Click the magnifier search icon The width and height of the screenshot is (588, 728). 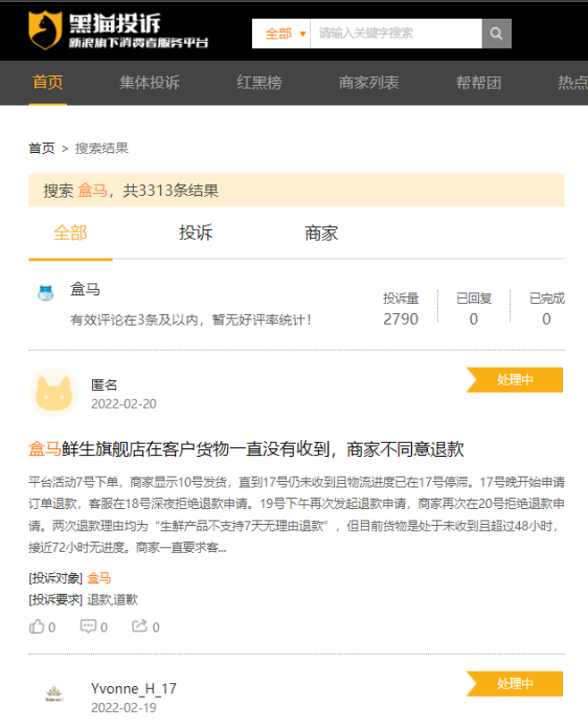496,33
